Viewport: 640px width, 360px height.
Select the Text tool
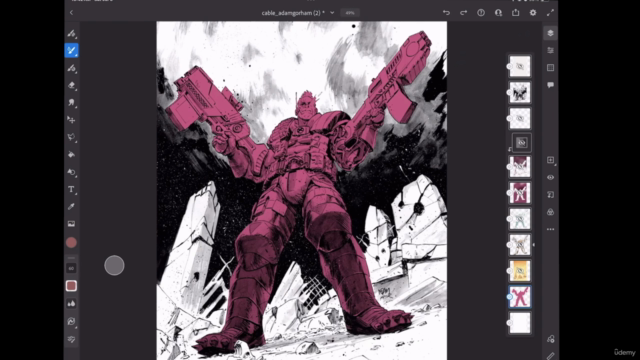click(71, 189)
